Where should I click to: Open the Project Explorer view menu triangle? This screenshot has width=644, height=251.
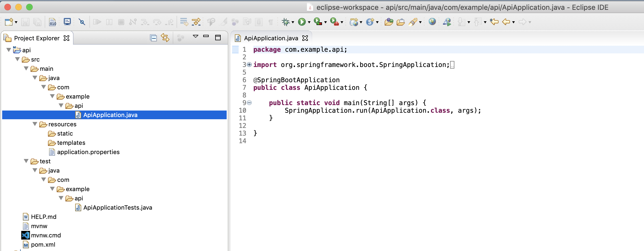tap(195, 36)
